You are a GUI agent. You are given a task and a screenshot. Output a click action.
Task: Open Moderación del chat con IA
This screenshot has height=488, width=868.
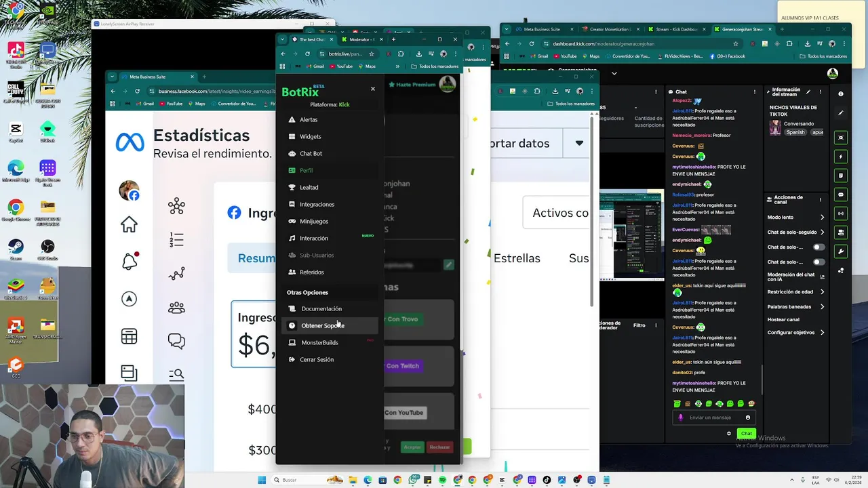[796, 277]
